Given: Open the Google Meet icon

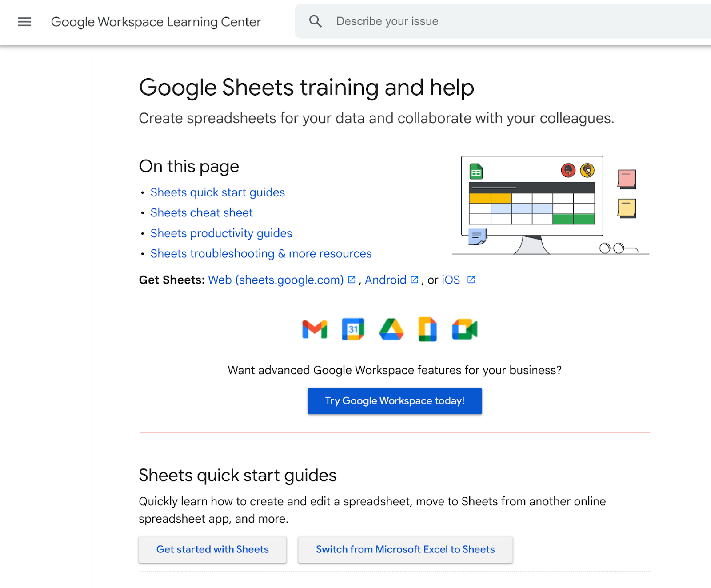Looking at the screenshot, I should click(x=465, y=329).
